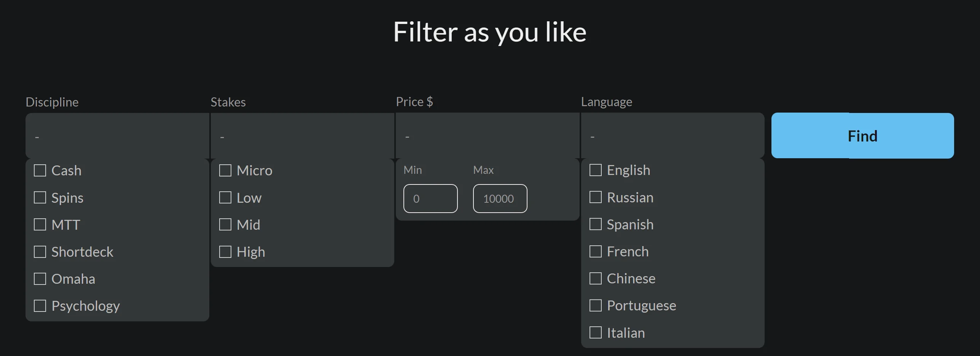Collapse the Stakes dropdown field
Image resolution: width=980 pixels, height=356 pixels.
click(302, 136)
